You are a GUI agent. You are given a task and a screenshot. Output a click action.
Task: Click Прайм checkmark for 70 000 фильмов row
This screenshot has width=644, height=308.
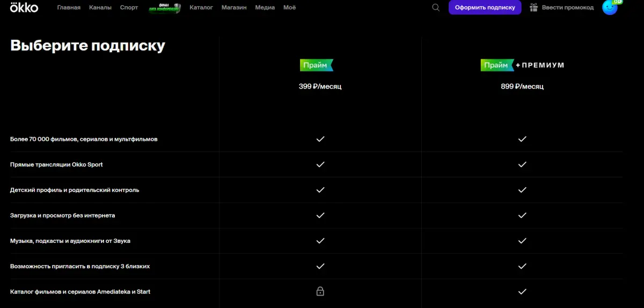[320, 139]
